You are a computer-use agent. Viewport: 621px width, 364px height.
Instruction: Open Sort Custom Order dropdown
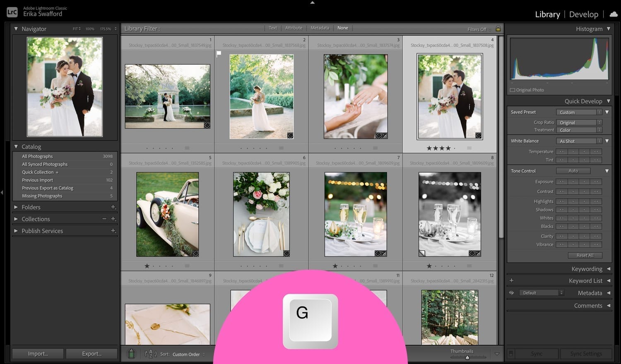click(x=189, y=354)
